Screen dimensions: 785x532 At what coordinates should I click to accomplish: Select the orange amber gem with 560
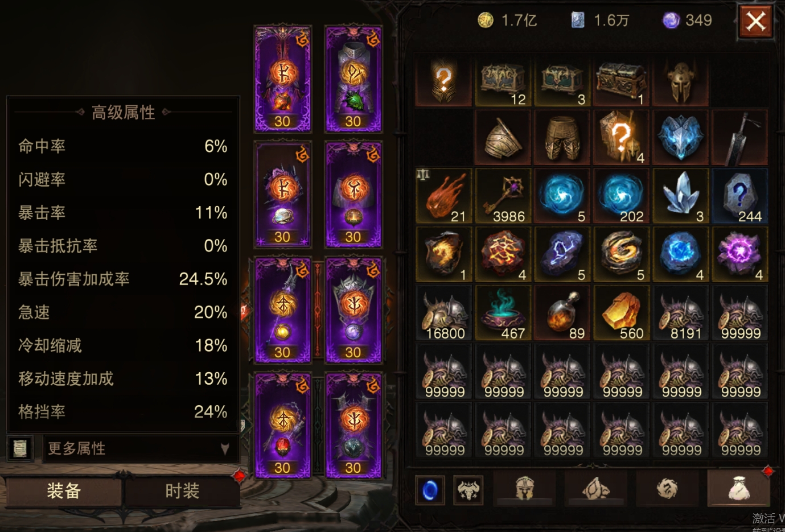click(621, 313)
